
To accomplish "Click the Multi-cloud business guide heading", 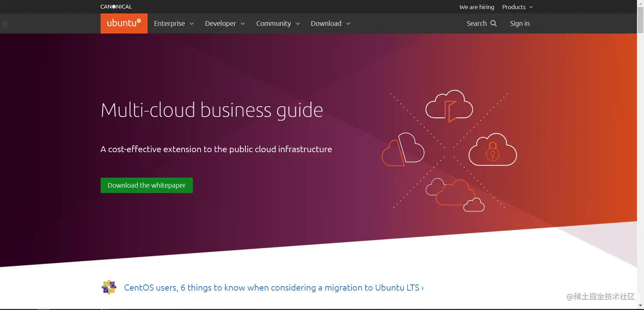I will 212,110.
